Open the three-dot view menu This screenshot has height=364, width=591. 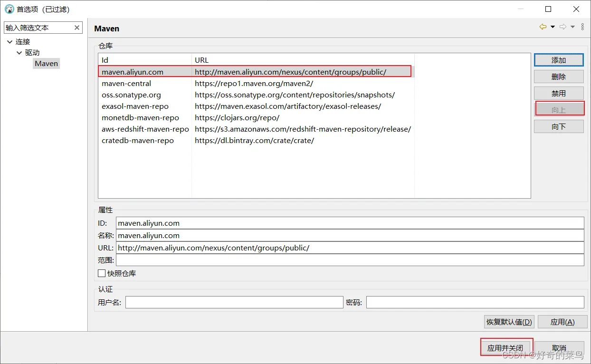(x=583, y=27)
